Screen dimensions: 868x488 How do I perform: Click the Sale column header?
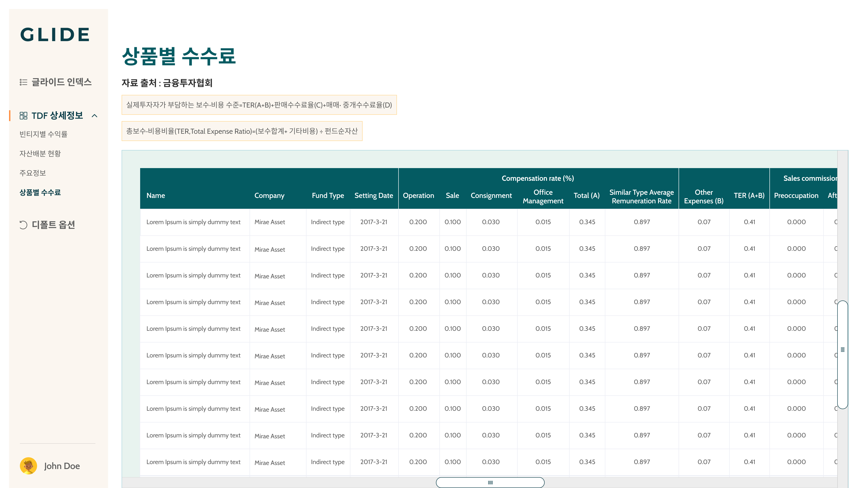[x=453, y=195]
